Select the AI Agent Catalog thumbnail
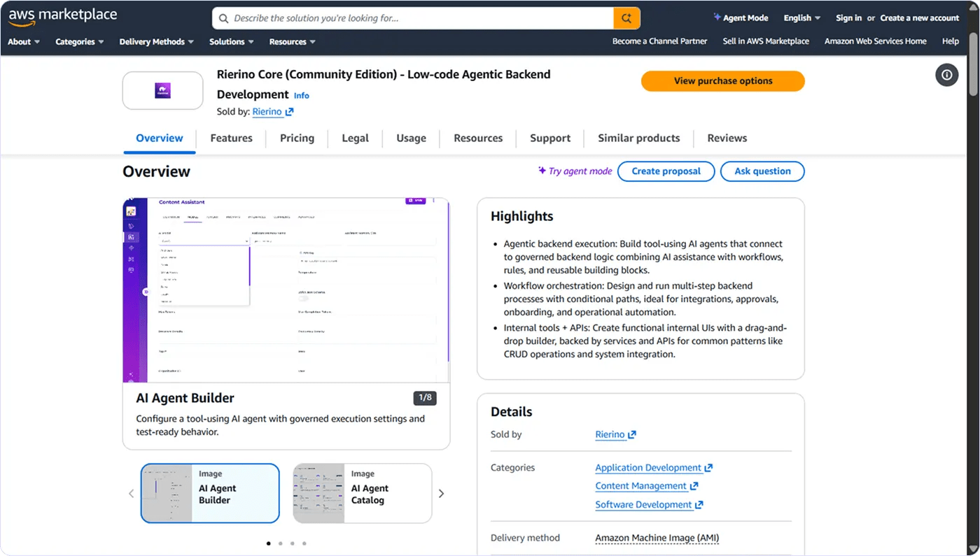This screenshot has width=980, height=556. 362,494
